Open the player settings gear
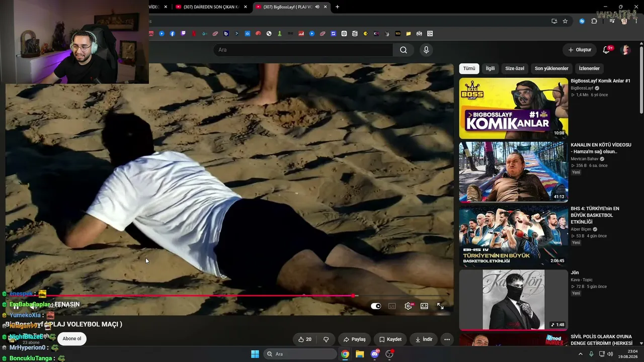644x362 pixels. click(408, 306)
